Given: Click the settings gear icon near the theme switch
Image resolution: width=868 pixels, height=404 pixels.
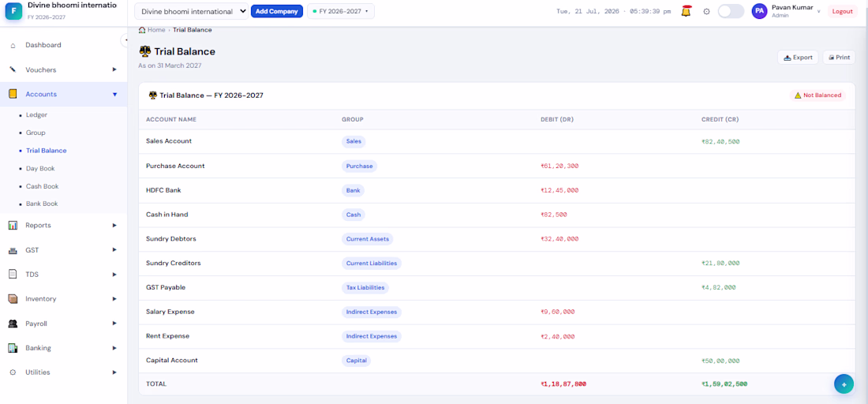Looking at the screenshot, I should click(706, 11).
